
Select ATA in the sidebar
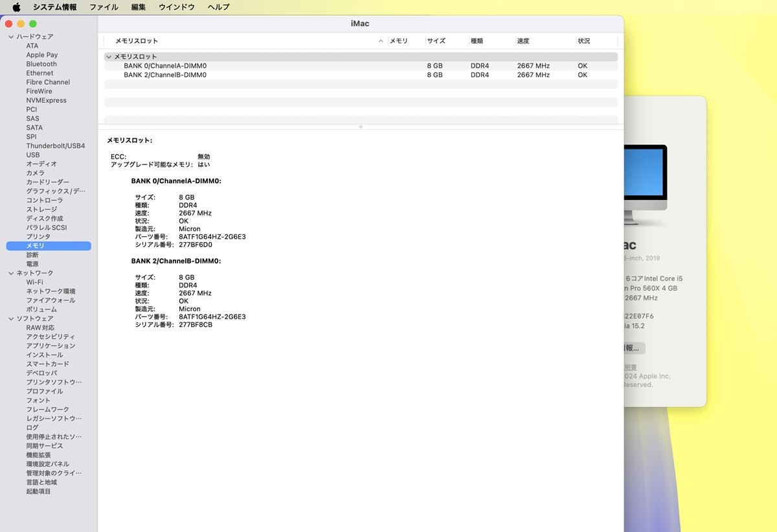point(32,46)
